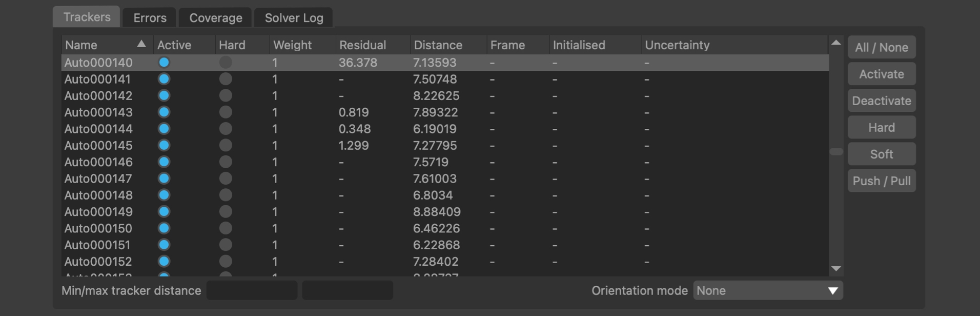The image size is (980, 316).
Task: Select the Auto000143 tracker name
Action: 98,112
